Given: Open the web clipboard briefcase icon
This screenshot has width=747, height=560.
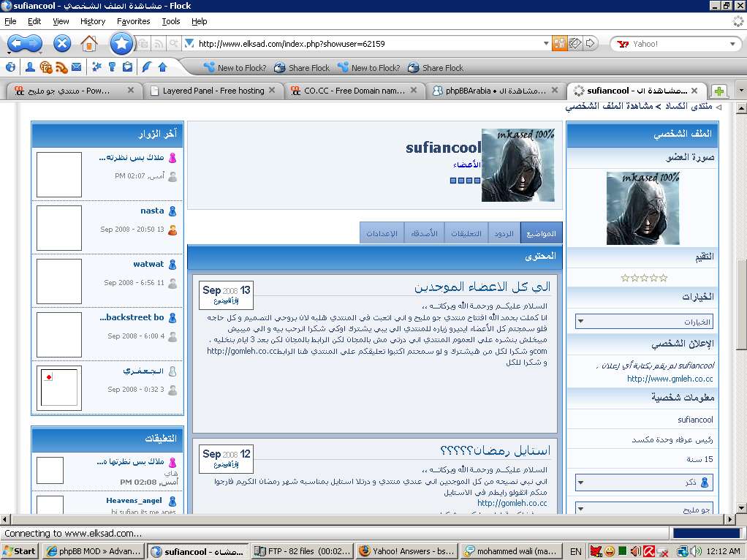Looking at the screenshot, I should coord(128,67).
